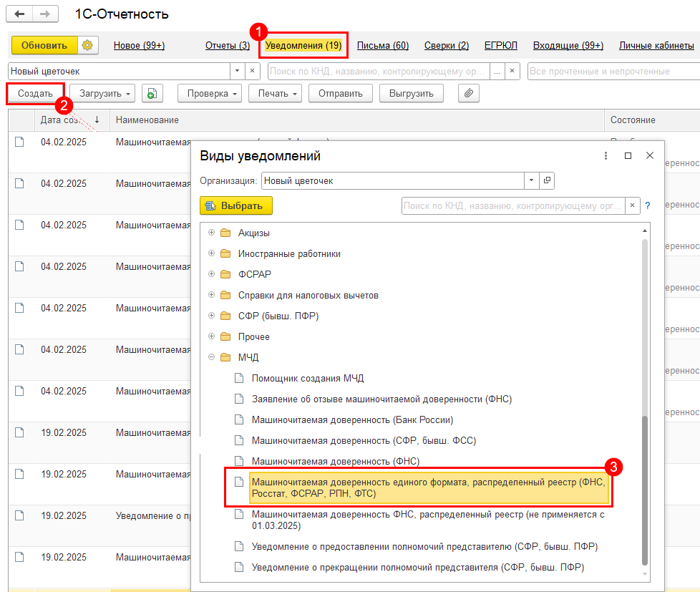Viewport: 700px width, 592px height.
Task: Click the Отправить button
Action: 341,93
